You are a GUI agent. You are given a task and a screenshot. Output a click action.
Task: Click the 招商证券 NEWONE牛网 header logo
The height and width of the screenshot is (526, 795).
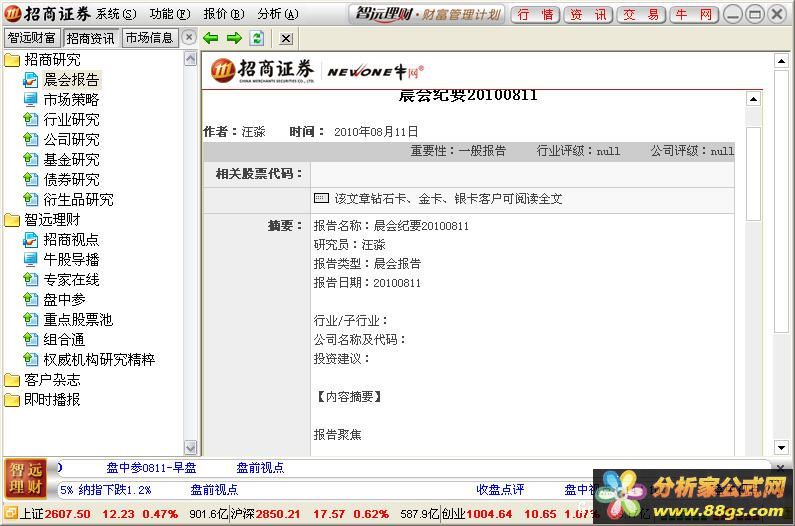click(317, 71)
